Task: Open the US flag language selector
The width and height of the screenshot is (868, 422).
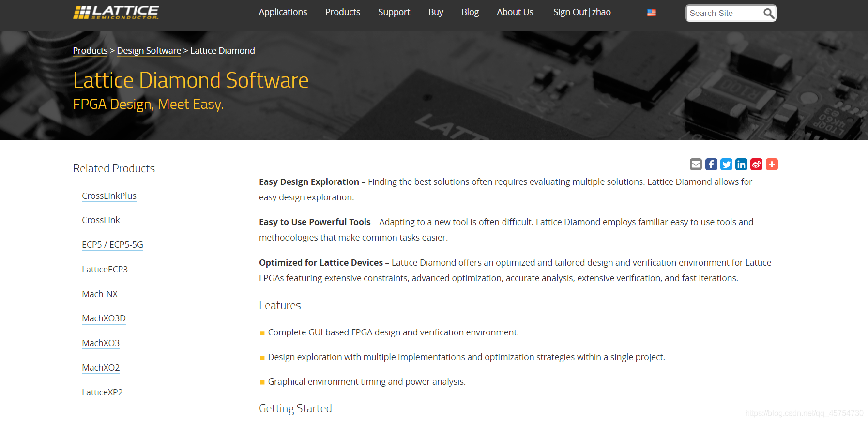Action: tap(652, 13)
